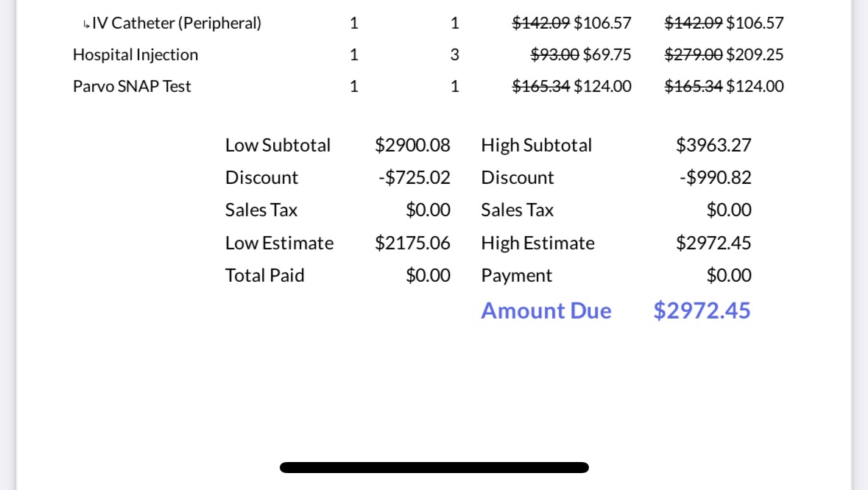Viewport: 868px width, 490px height.
Task: Click the blue Amount Due label
Action: click(x=546, y=311)
